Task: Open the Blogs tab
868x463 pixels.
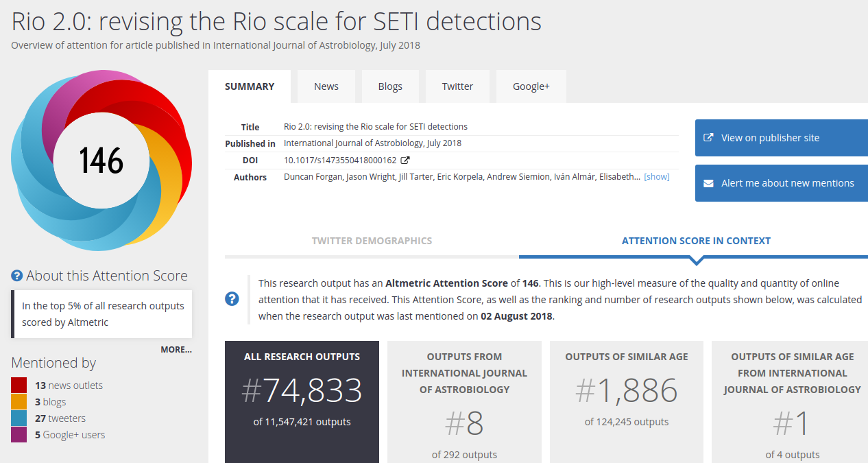Action: tap(390, 86)
